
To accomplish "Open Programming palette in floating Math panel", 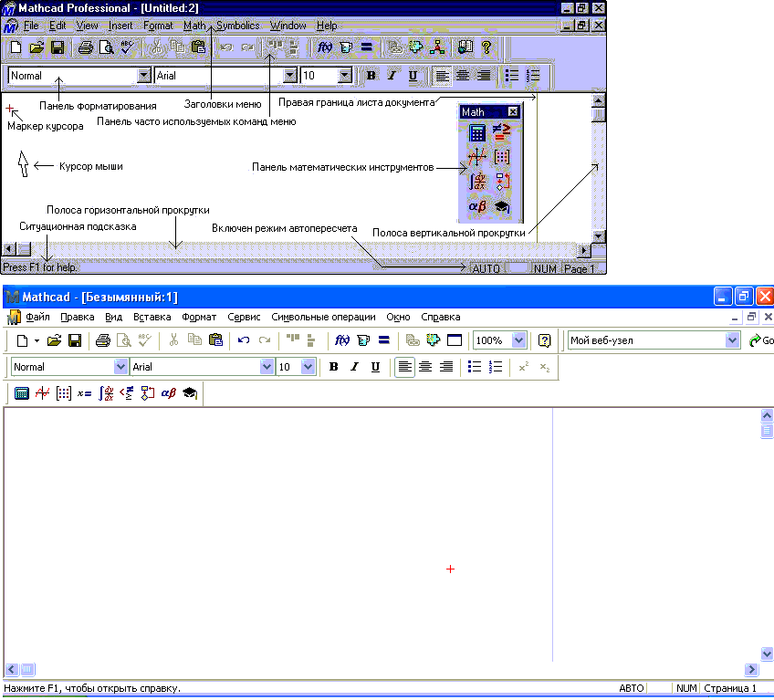I will tap(501, 182).
